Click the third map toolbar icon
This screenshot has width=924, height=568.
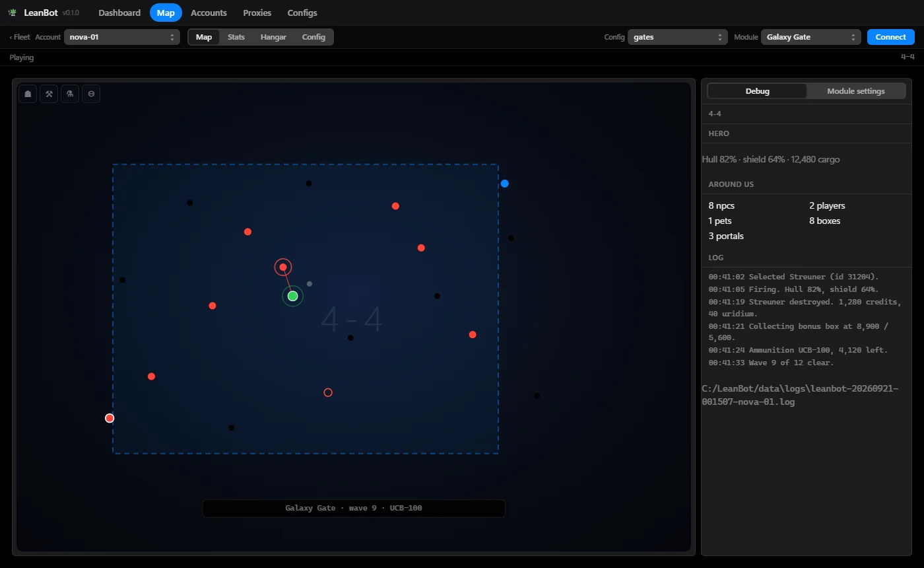tap(70, 94)
